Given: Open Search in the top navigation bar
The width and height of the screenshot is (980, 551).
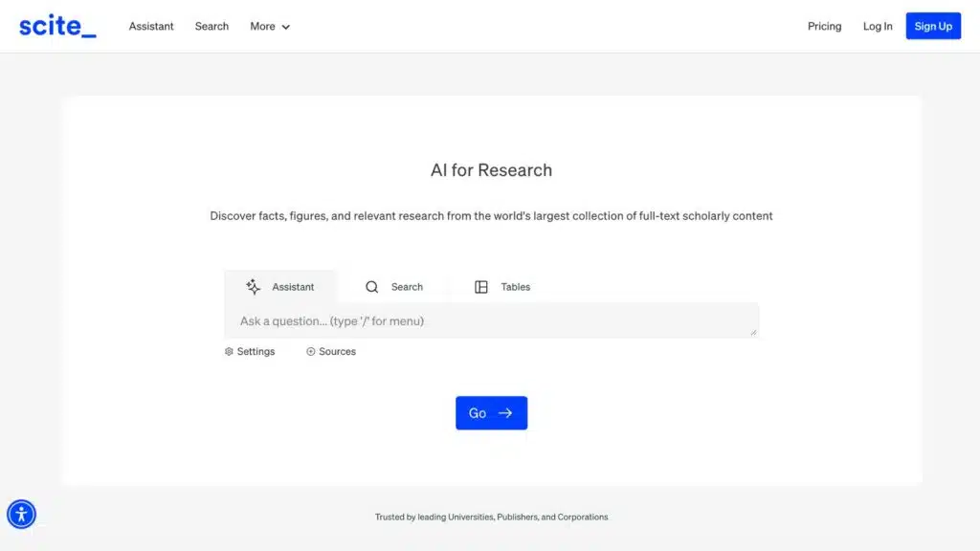Looking at the screenshot, I should 212,27.
